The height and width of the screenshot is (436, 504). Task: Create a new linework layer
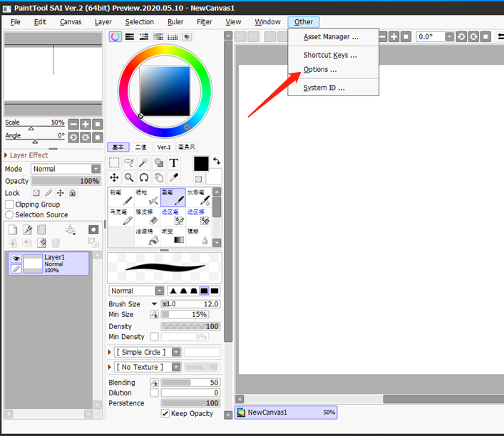[x=27, y=229]
